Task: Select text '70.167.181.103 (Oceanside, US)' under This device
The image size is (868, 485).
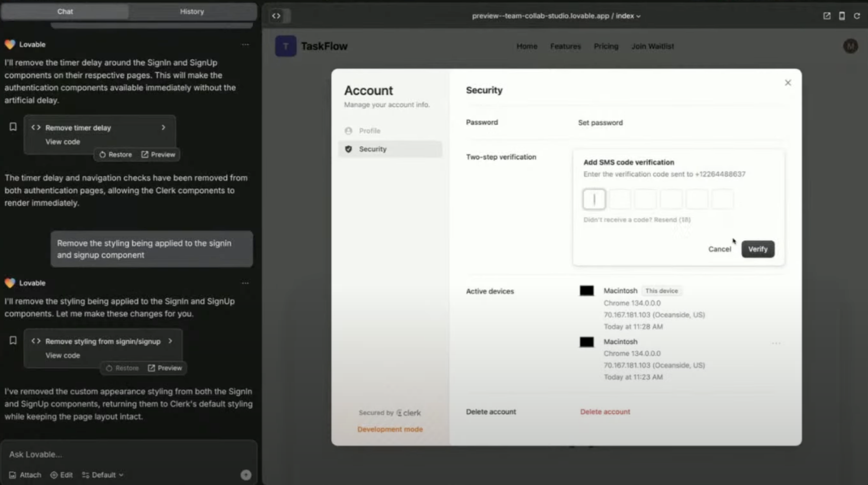Action: click(x=654, y=315)
